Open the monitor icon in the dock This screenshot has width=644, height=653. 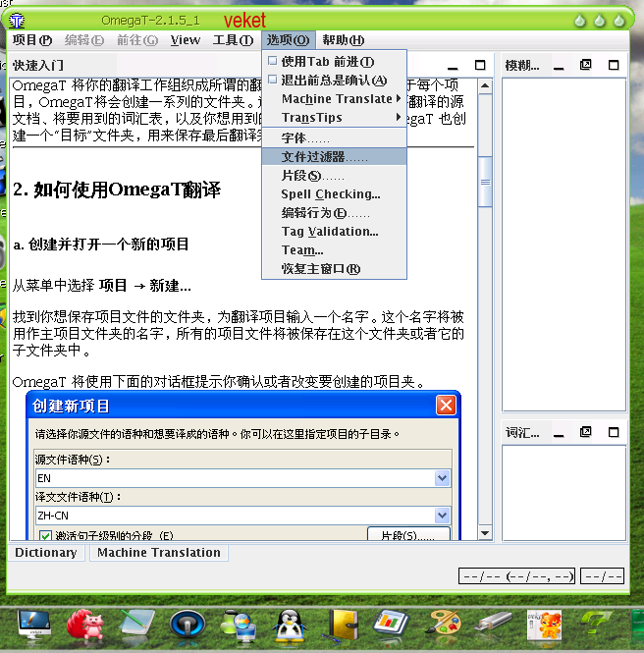click(34, 625)
